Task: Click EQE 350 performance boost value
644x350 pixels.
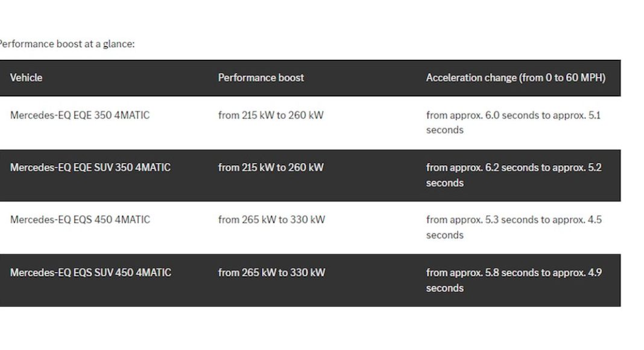Action: (x=270, y=115)
